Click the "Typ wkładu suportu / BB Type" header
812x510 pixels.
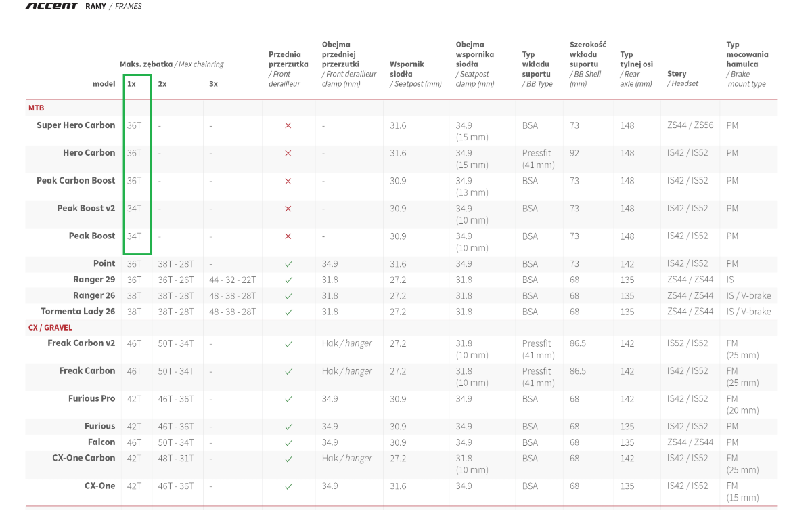click(x=538, y=69)
